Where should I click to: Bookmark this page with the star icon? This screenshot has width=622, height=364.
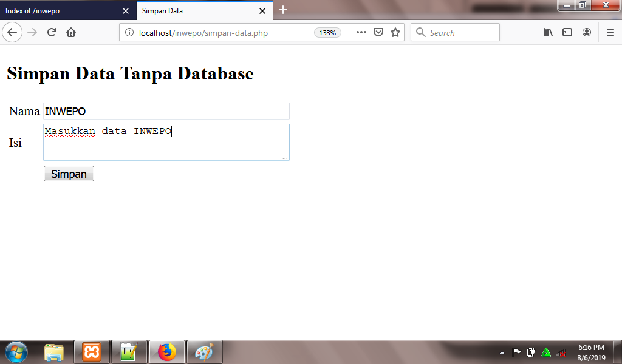point(395,32)
